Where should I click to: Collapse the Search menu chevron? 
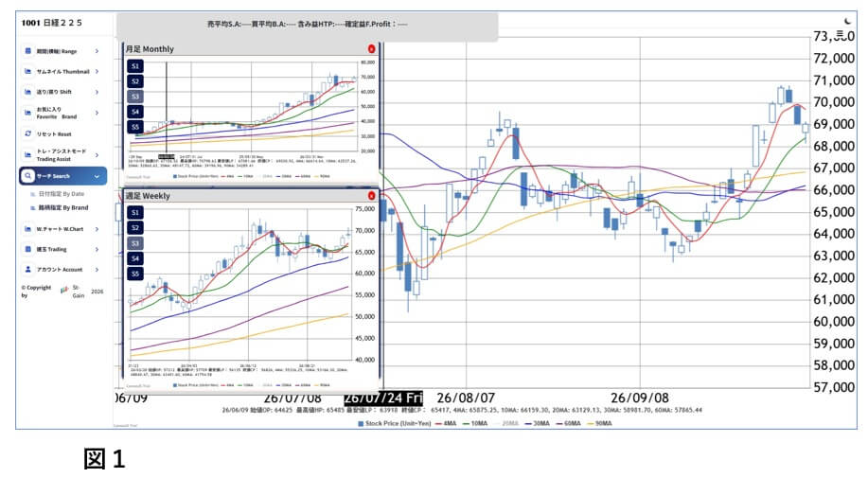click(97, 176)
